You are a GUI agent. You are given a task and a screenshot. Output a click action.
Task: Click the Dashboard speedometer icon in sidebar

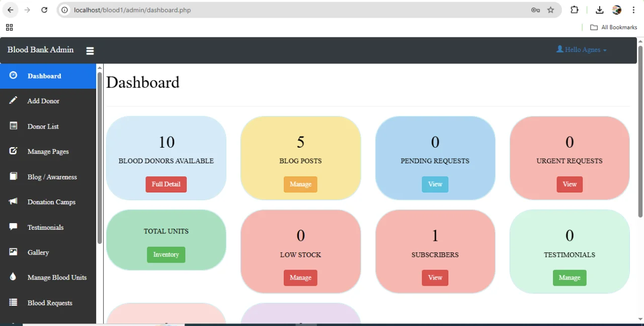tap(14, 76)
